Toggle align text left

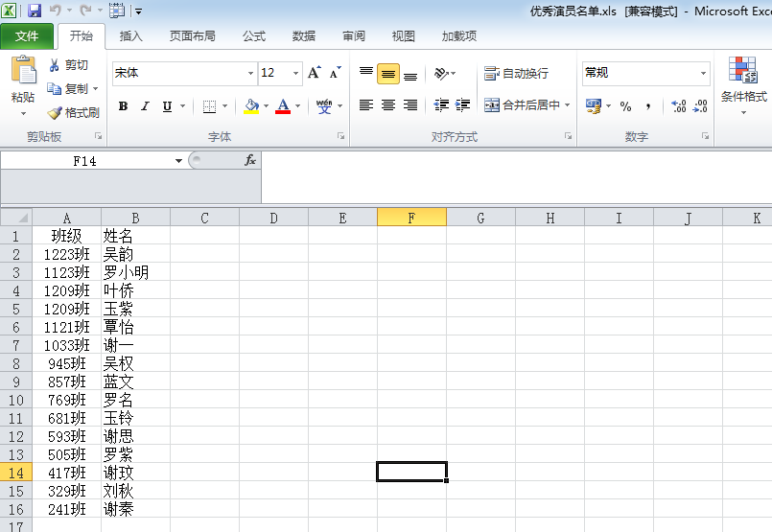365,104
